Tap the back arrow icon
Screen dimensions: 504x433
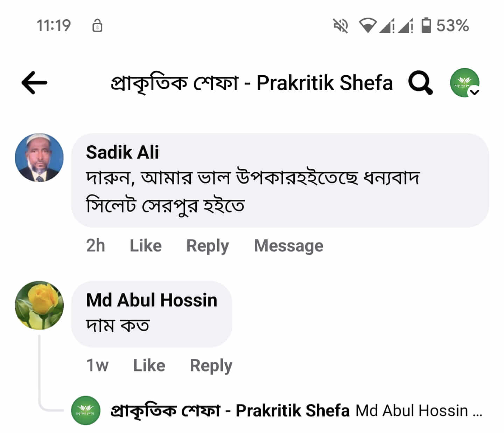click(x=34, y=83)
